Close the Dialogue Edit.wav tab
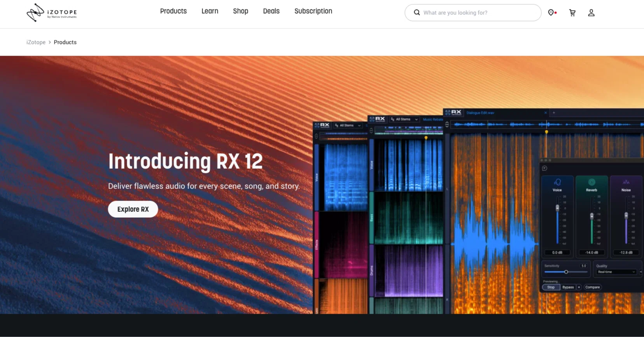 coord(545,113)
